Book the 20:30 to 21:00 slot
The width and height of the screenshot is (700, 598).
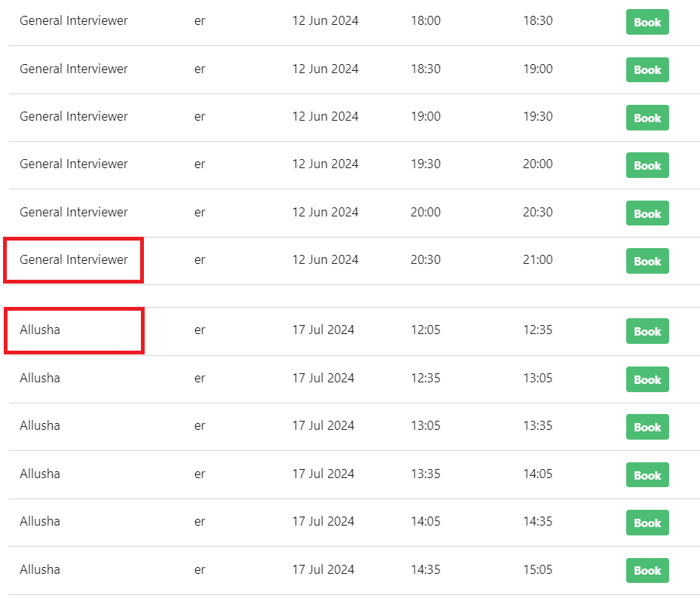point(647,261)
